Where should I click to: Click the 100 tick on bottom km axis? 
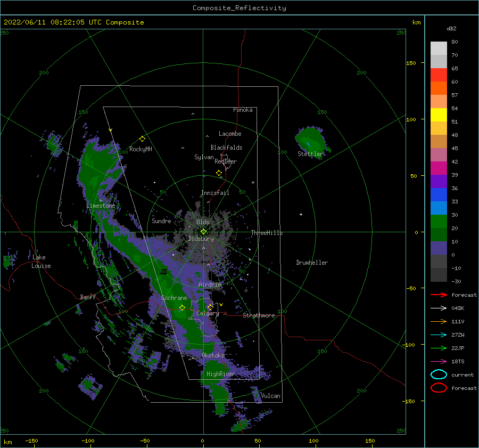313,441
